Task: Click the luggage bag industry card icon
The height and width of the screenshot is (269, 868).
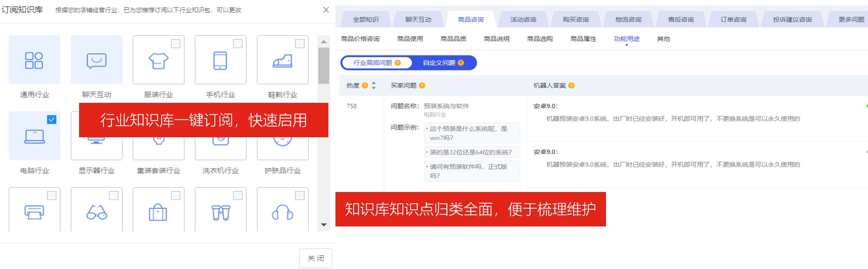Action: coord(159,212)
